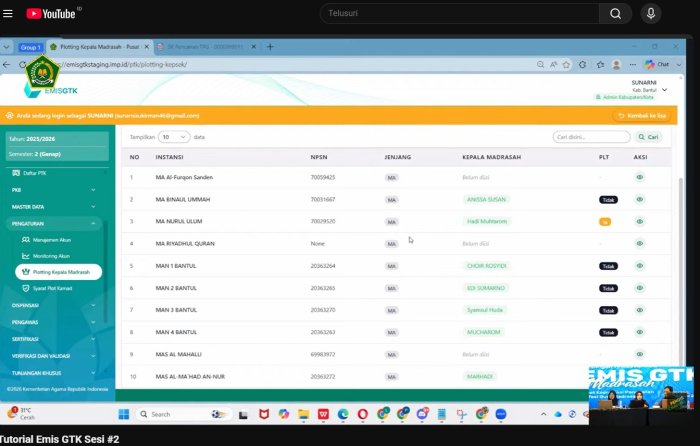
Task: View details for MA Al-Furqon Sanden
Action: point(640,177)
